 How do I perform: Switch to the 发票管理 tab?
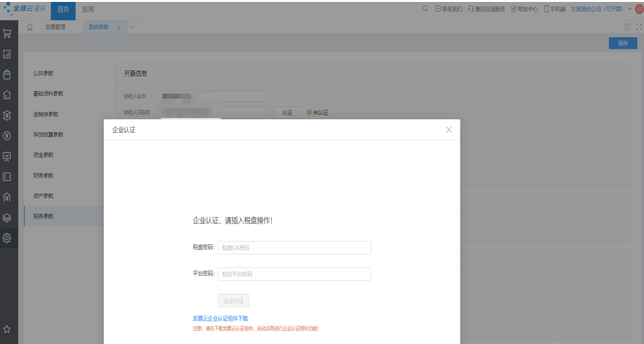click(55, 27)
